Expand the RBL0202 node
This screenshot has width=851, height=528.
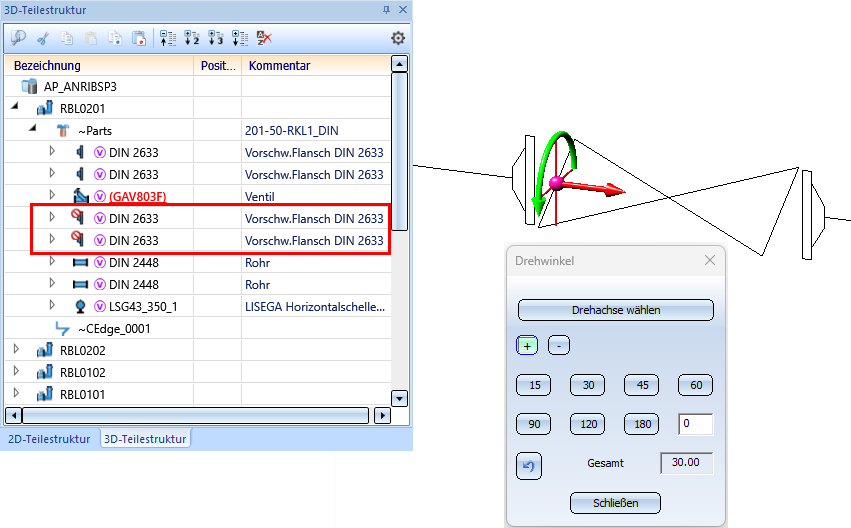click(16, 349)
